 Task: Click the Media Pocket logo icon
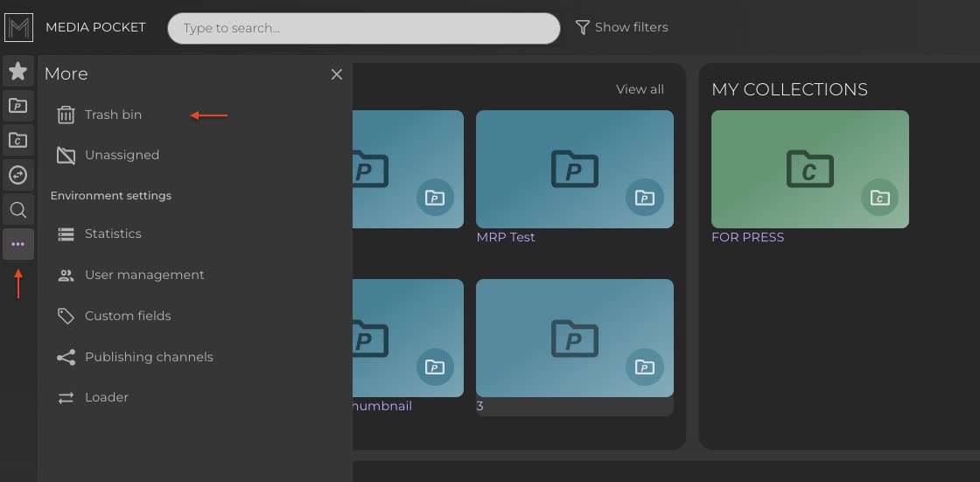18,28
